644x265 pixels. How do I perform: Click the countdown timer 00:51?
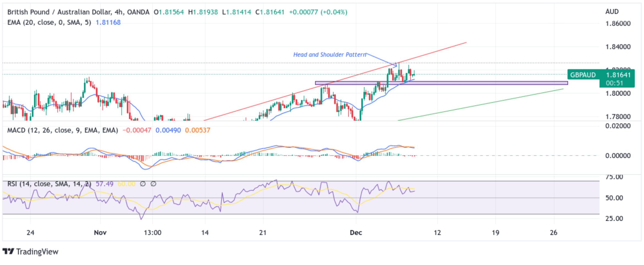tap(614, 83)
